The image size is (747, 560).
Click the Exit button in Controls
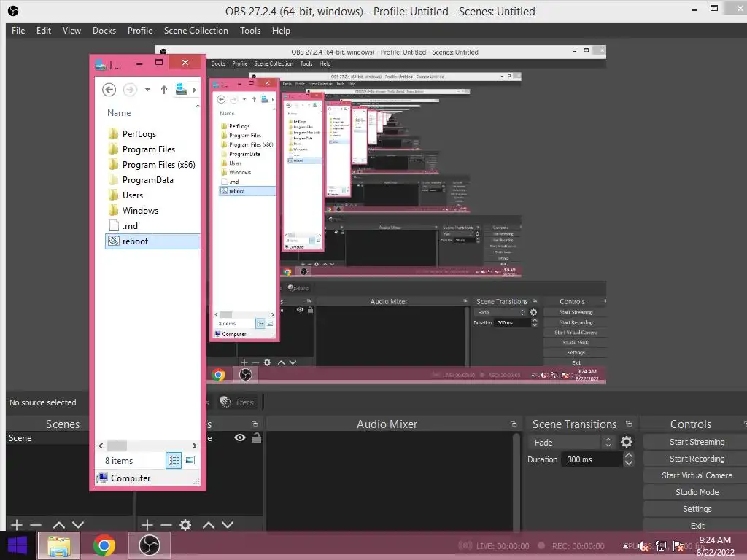pos(697,526)
